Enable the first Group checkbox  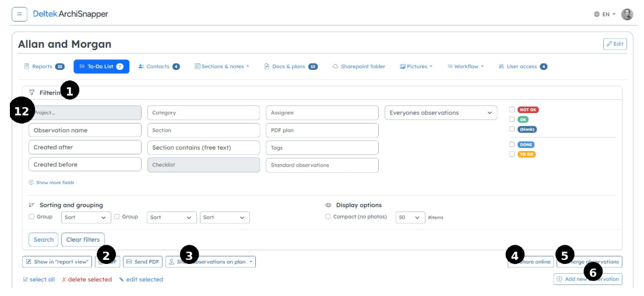point(31,217)
